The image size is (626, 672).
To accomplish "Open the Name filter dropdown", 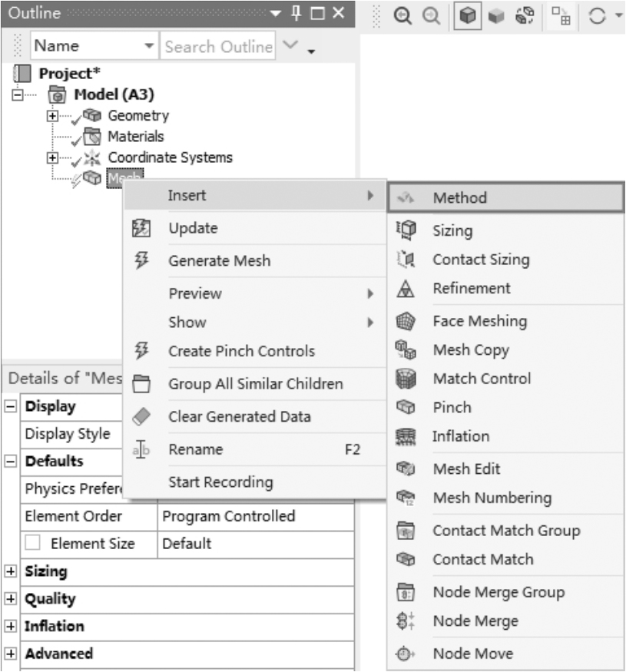I will point(148,47).
